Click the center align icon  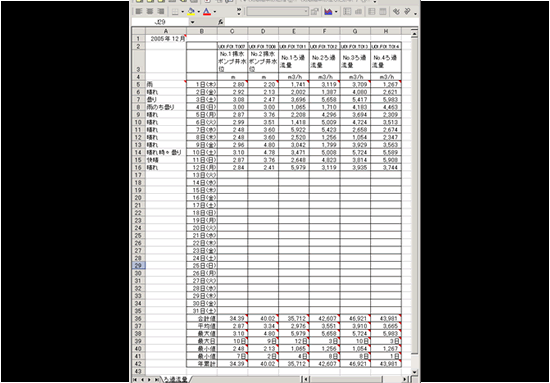coord(150,12)
